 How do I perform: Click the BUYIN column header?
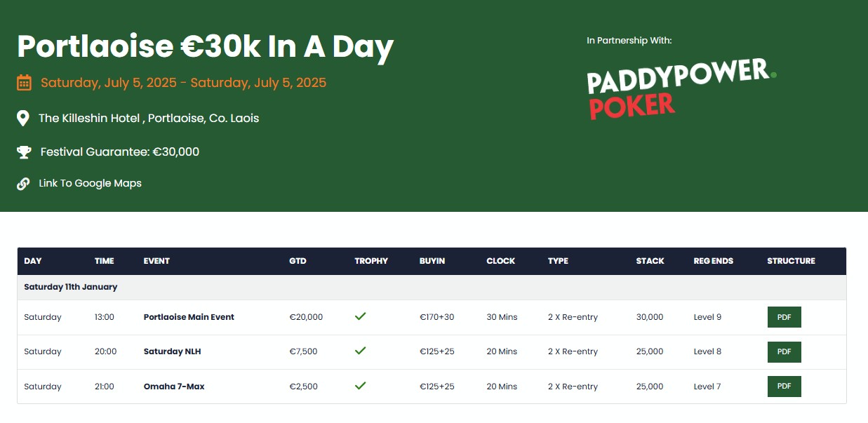click(x=432, y=261)
